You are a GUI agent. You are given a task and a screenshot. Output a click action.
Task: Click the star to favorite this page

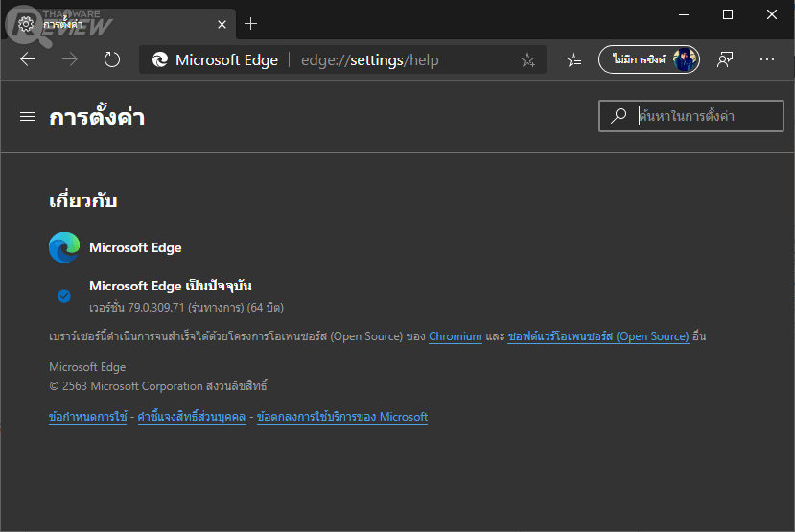click(527, 60)
